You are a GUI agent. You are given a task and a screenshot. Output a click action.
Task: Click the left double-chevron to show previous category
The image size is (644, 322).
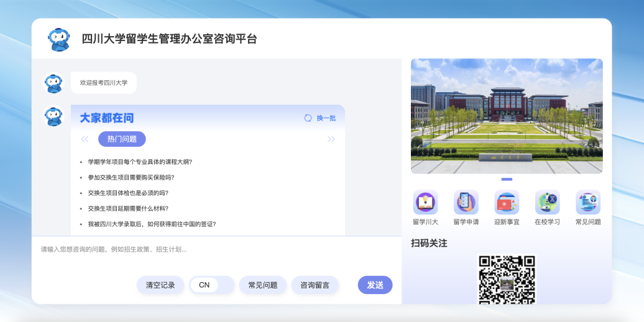coord(85,139)
